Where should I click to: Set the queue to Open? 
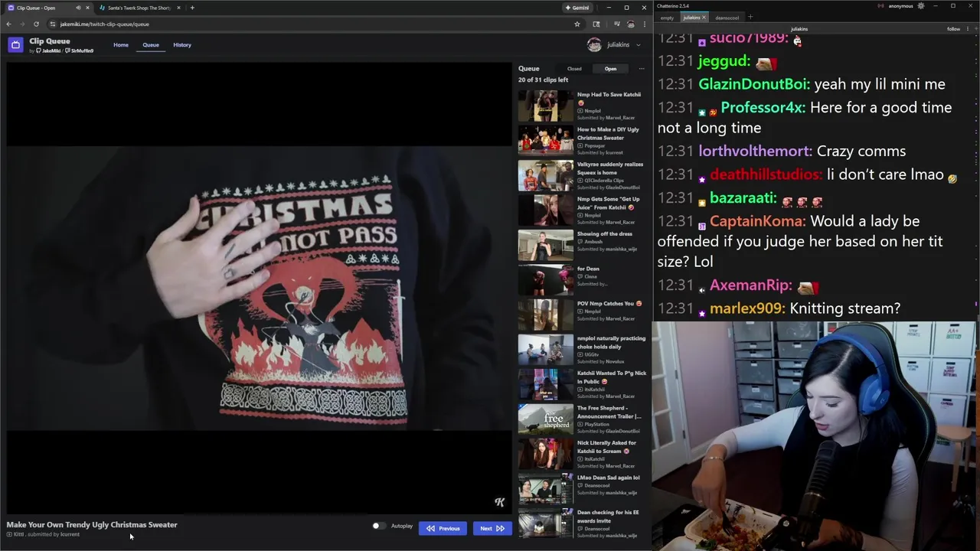610,69
